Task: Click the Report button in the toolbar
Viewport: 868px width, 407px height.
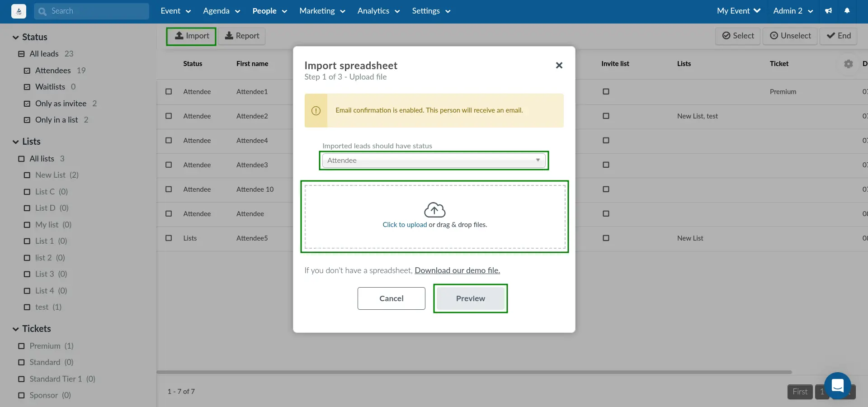Action: pyautogui.click(x=242, y=36)
